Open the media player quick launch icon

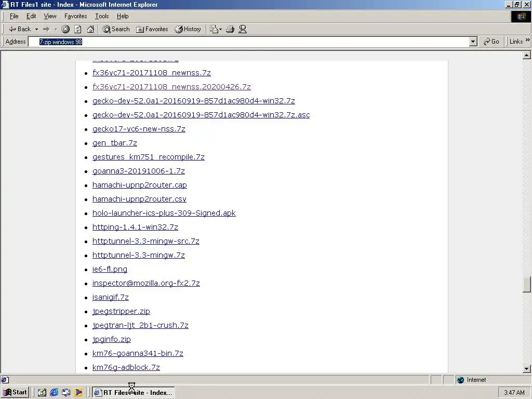[x=78, y=393]
